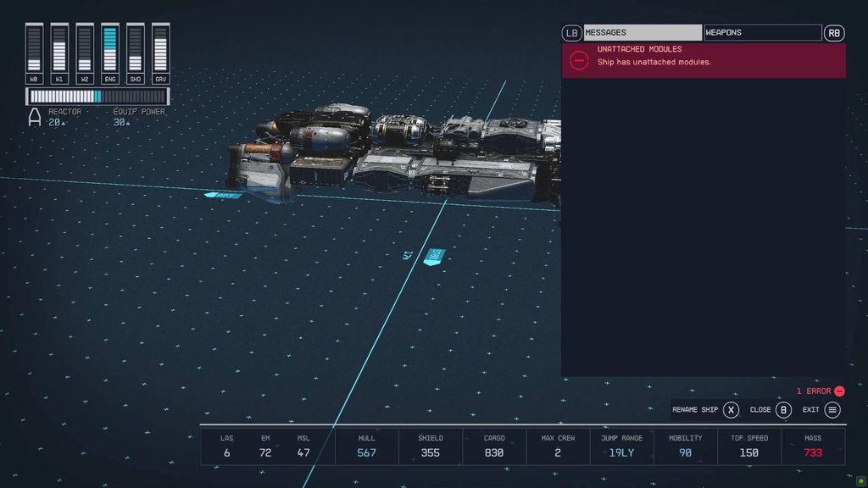Click the RB bumper icon

point(836,32)
